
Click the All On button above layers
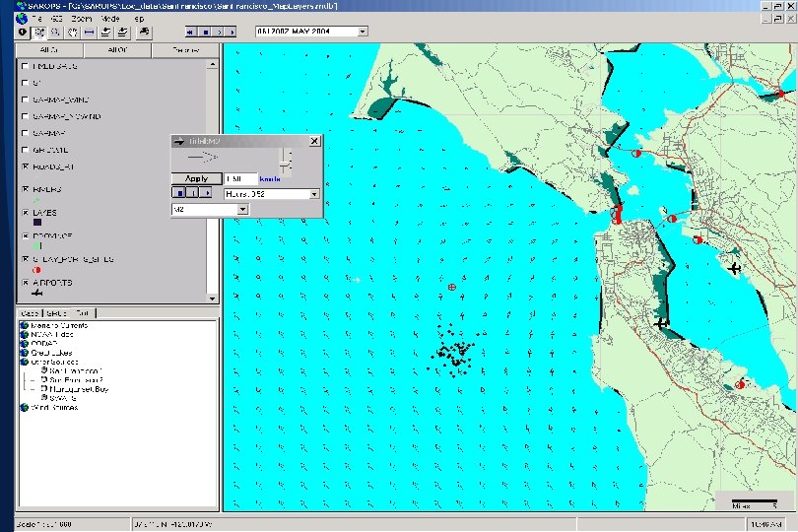pos(48,48)
